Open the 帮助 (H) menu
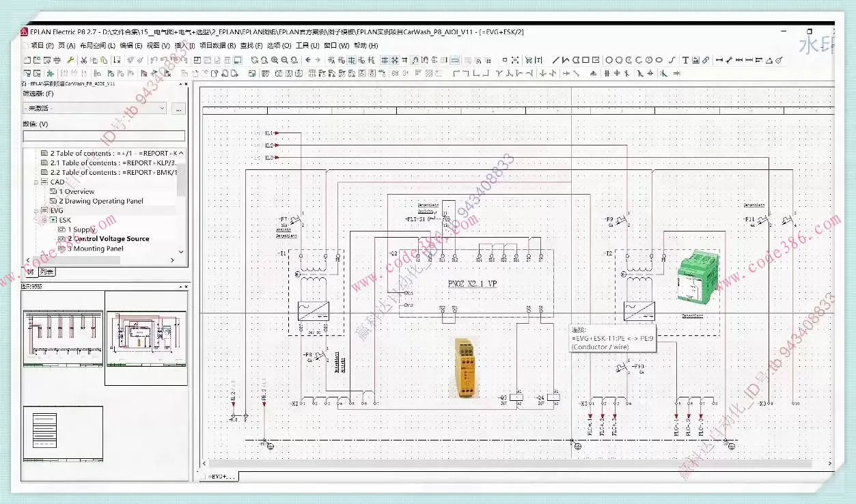This screenshot has height=504, width=856. tap(365, 46)
